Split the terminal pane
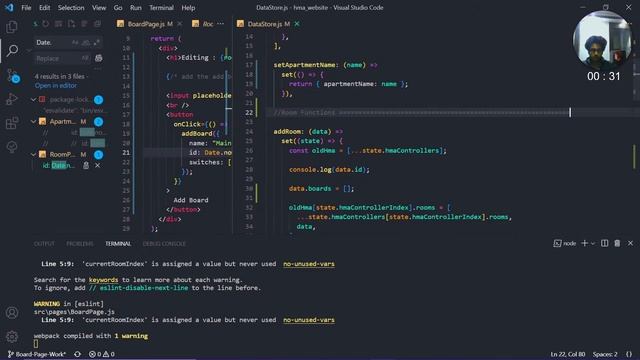Viewport: 640px width, 360px height. coord(604,243)
